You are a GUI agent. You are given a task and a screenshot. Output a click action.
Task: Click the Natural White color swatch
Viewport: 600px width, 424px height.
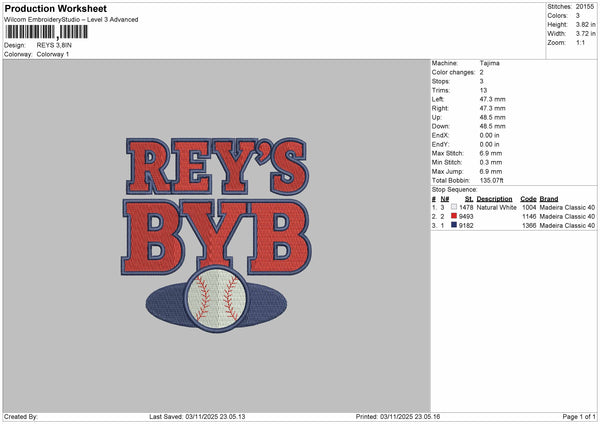tap(455, 207)
